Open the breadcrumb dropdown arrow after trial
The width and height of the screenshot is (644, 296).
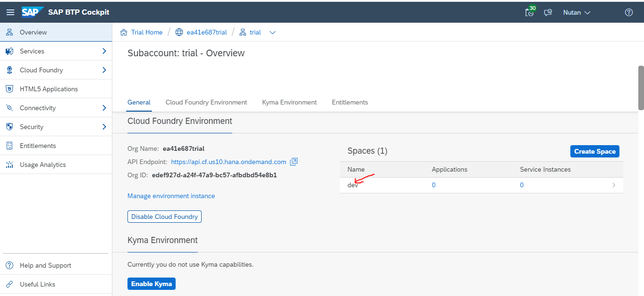coord(272,33)
